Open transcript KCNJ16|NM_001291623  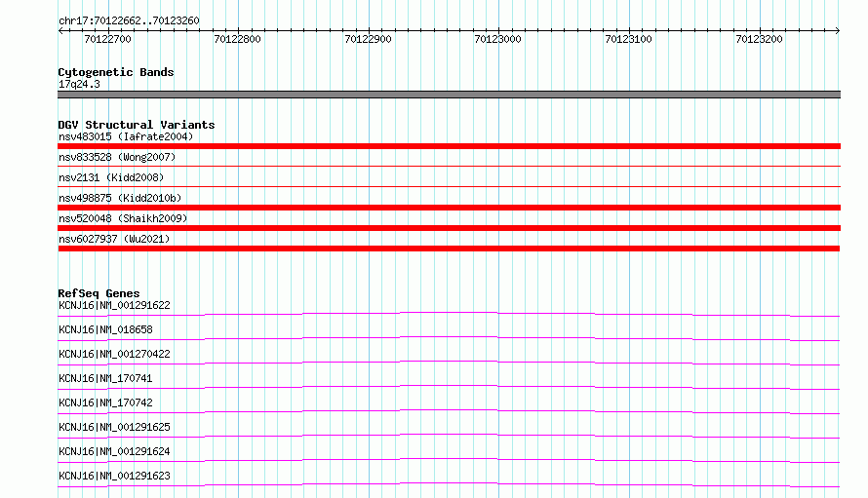point(114,476)
